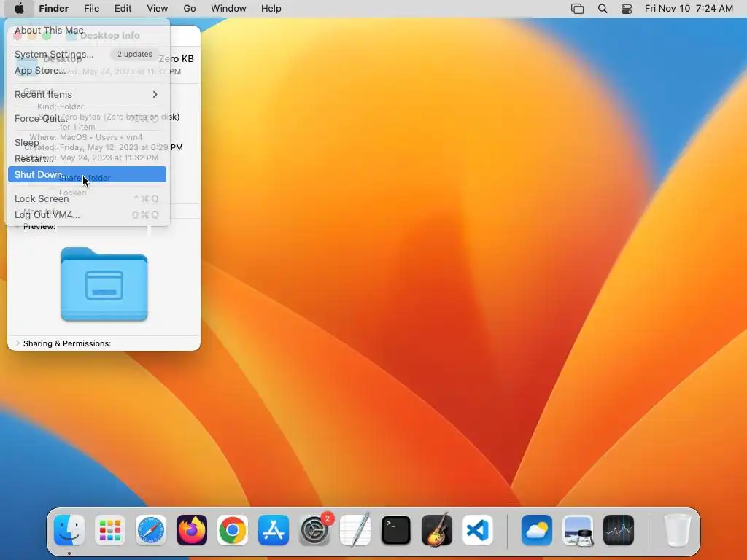Choose Restart in Apple menu

coord(88,158)
